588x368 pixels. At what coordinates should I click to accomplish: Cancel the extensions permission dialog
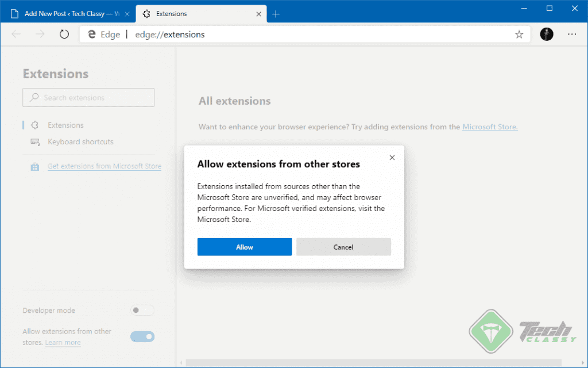click(x=343, y=247)
